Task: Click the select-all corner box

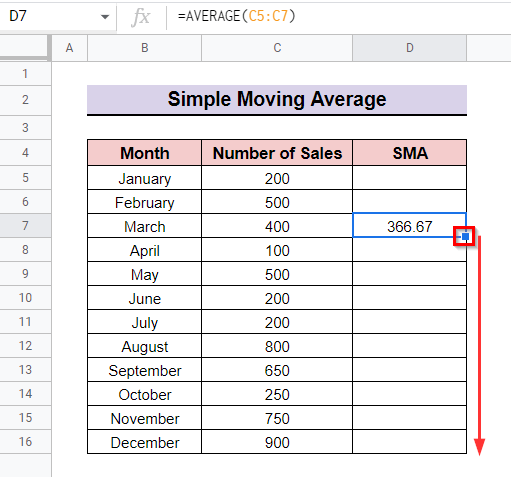Action: click(25, 48)
